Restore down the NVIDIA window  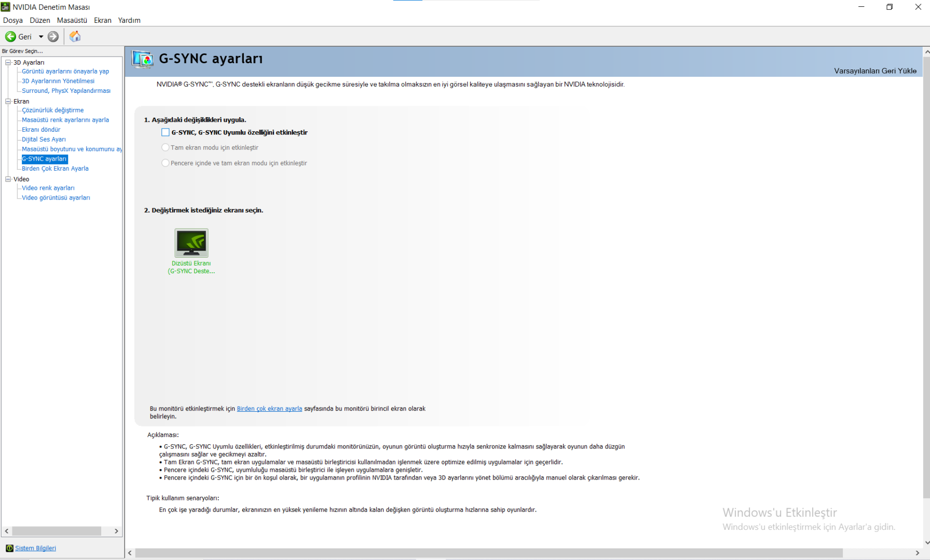pos(890,7)
